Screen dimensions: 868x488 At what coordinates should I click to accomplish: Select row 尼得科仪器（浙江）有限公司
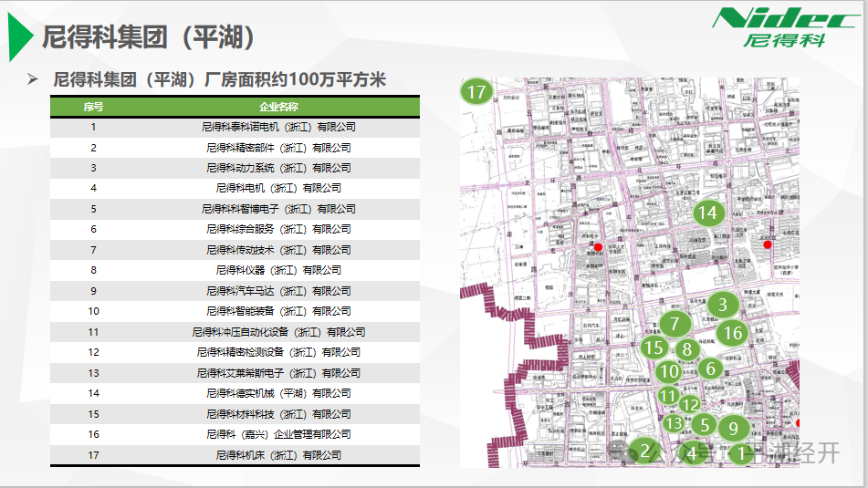pyautogui.click(x=235, y=271)
